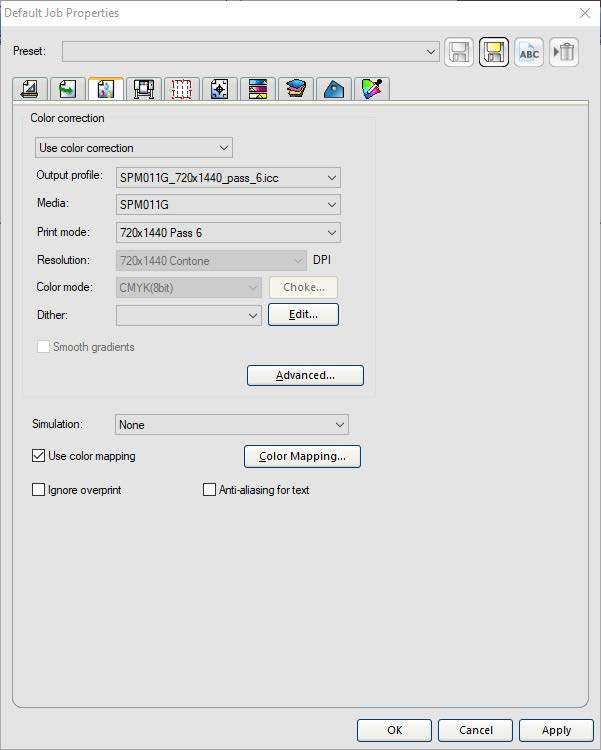Enable Anti-aliasing for text
Screen dimensions: 601x750
tap(210, 490)
